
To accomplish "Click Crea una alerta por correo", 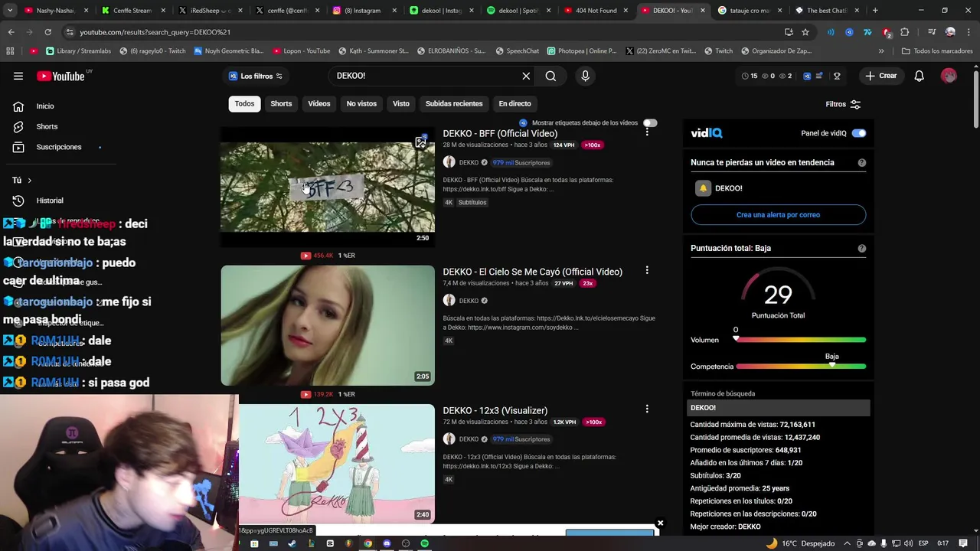I will [x=778, y=215].
